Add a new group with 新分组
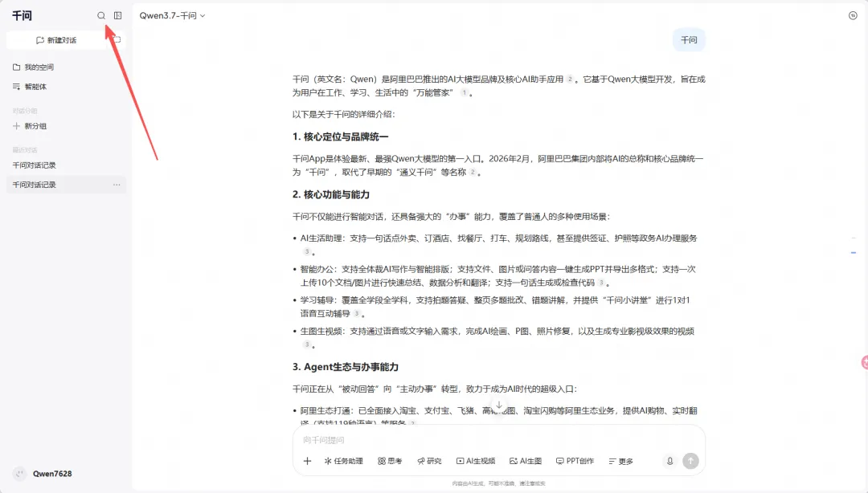The height and width of the screenshot is (493, 868). [30, 125]
